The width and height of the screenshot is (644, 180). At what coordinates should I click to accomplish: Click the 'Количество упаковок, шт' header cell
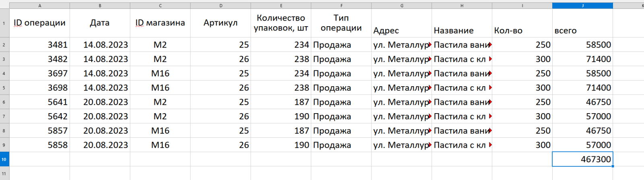[281, 23]
